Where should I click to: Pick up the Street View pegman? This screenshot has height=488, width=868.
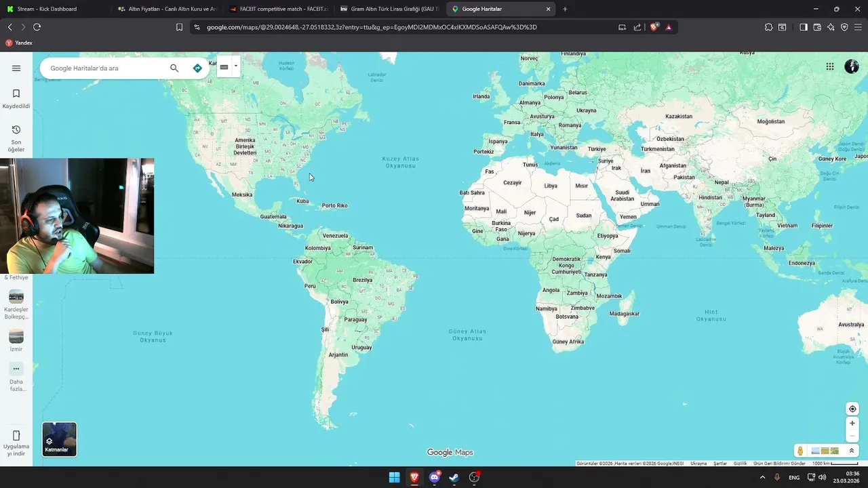click(801, 451)
